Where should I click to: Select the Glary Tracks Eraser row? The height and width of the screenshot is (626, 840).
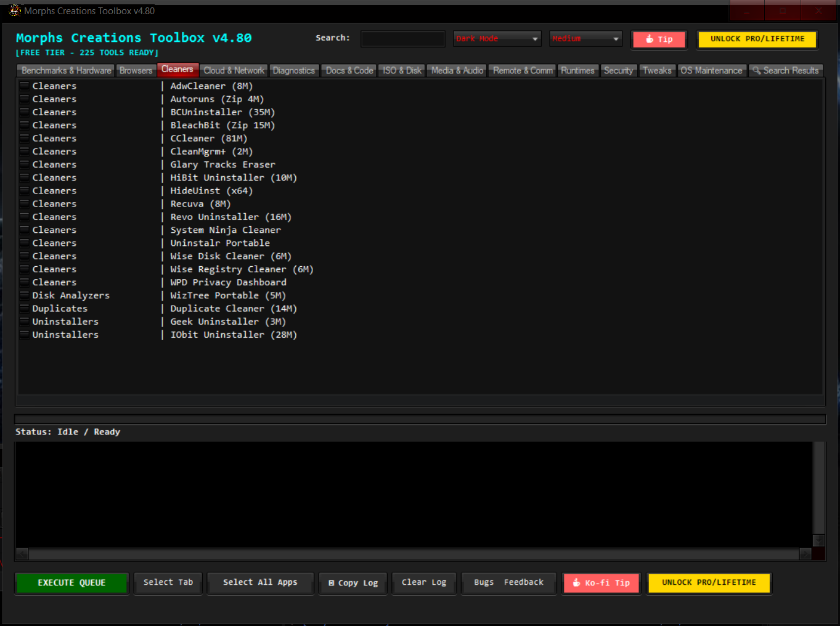pyautogui.click(x=420, y=165)
